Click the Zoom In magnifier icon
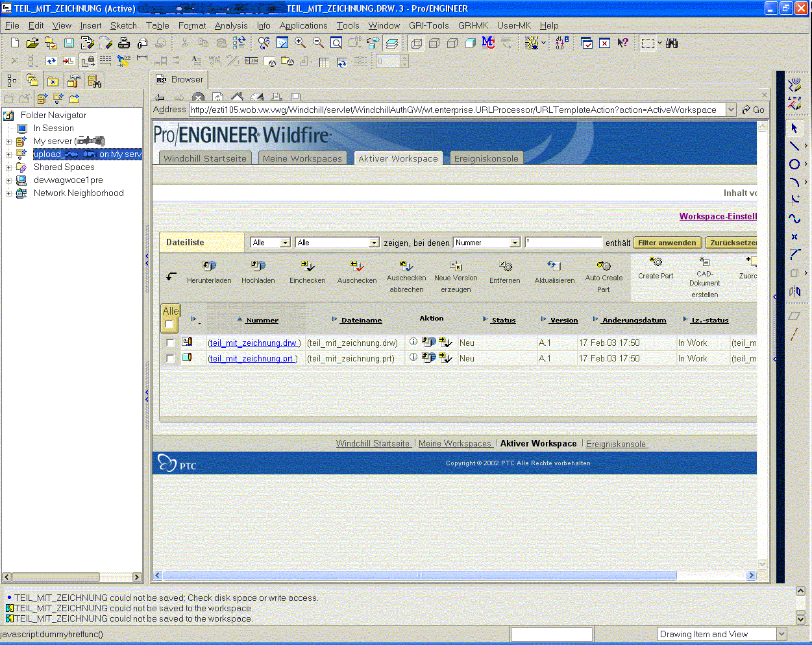Viewport: 812px width, 645px height. coord(300,43)
